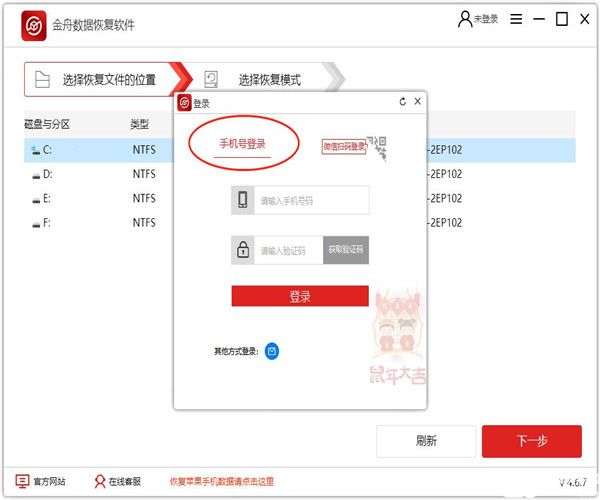Switch to 手机号登录 tab

[x=242, y=144]
